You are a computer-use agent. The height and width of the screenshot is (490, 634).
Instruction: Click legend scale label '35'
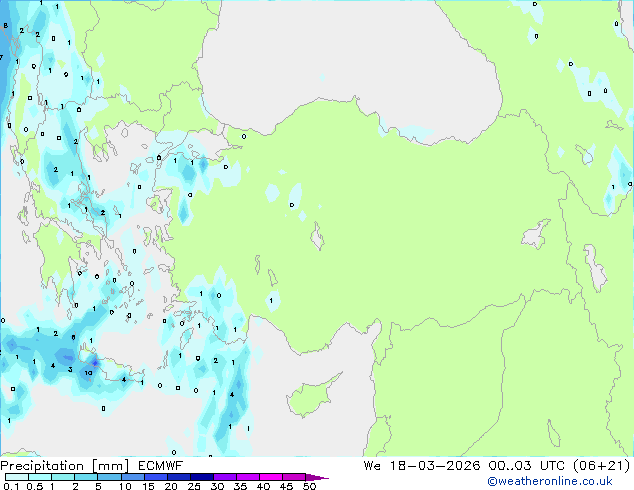[241, 486]
